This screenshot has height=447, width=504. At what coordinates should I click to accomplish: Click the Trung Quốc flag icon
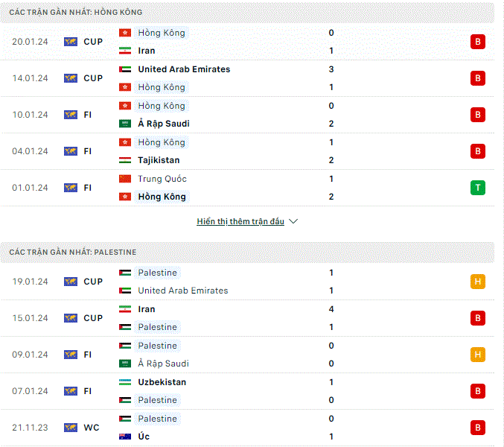pyautogui.click(x=125, y=179)
